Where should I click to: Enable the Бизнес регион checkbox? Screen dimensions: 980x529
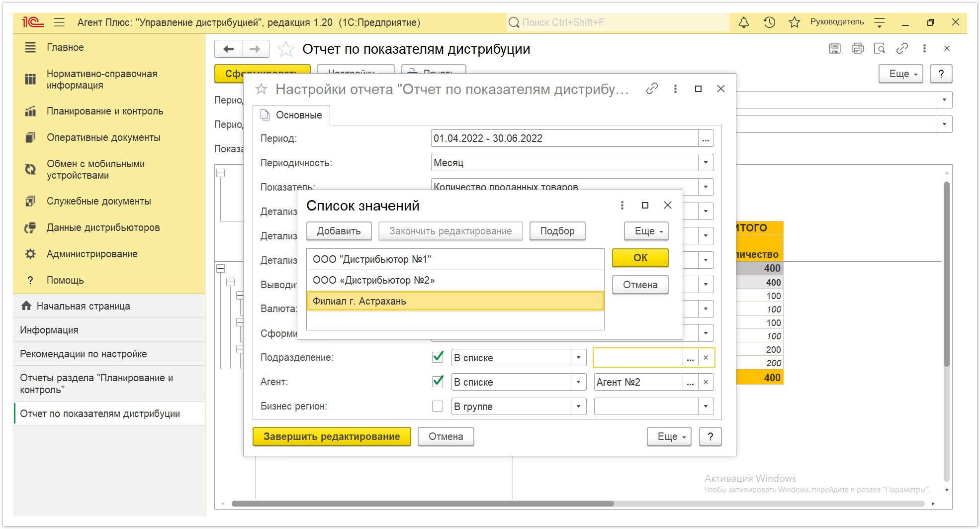[438, 406]
